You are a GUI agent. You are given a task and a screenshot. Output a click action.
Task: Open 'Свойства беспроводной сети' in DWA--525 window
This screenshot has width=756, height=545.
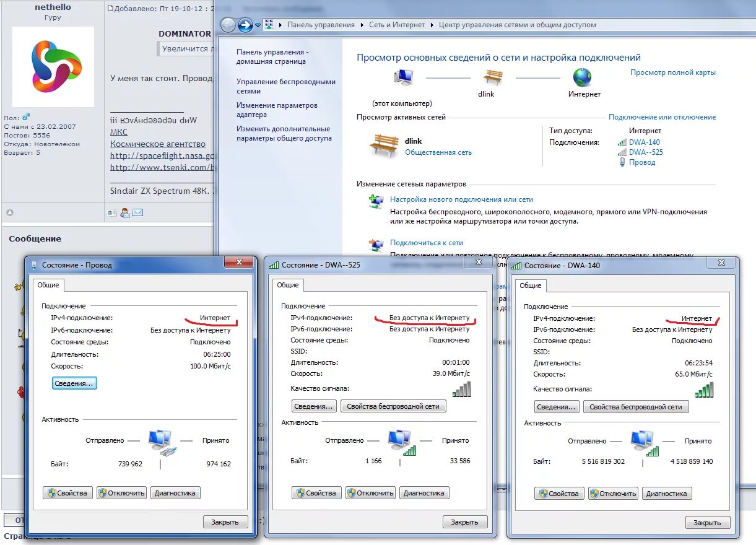coord(393,407)
